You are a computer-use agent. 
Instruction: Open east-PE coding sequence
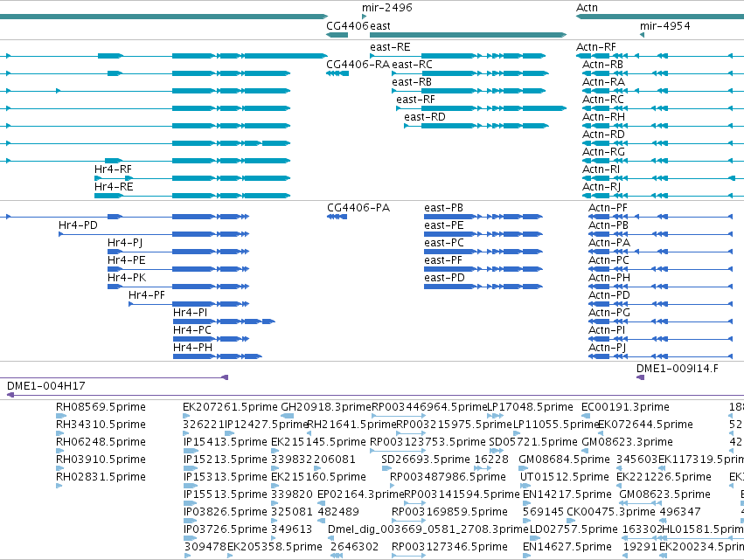click(x=443, y=225)
